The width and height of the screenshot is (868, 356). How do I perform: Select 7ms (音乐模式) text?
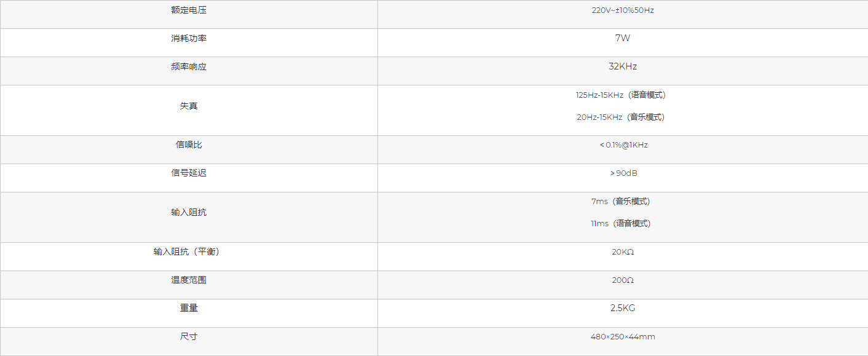click(621, 202)
